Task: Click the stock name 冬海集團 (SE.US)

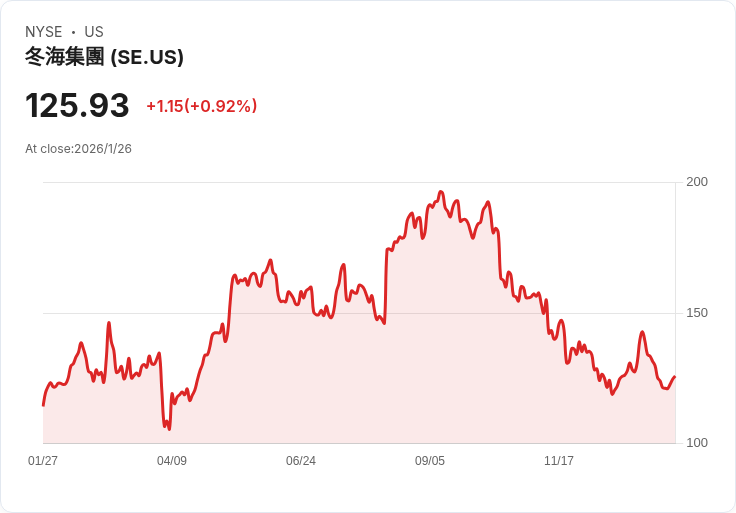Action: (x=104, y=57)
